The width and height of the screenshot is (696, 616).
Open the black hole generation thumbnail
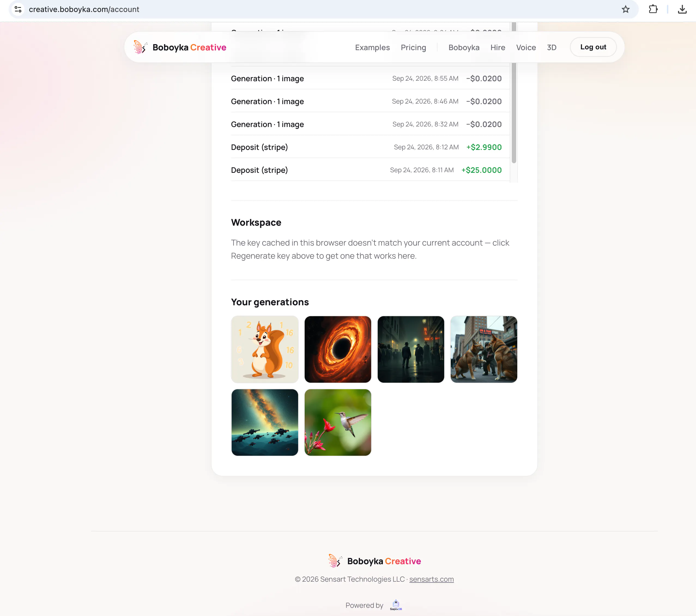(338, 349)
